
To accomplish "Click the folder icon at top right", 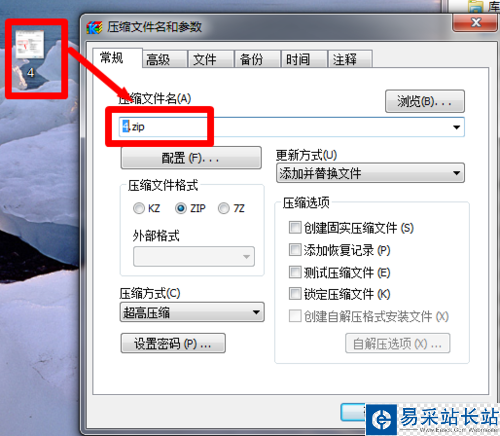I will pos(476,7).
